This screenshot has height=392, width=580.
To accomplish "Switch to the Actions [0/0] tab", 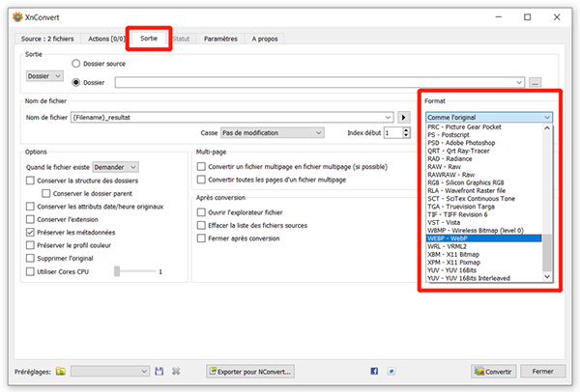I will (x=106, y=39).
